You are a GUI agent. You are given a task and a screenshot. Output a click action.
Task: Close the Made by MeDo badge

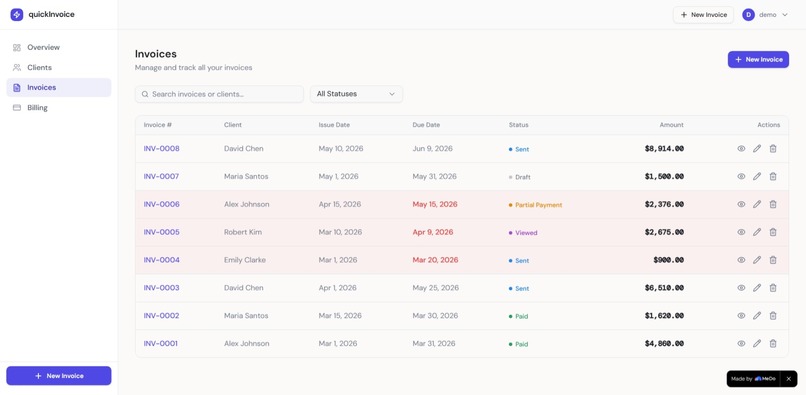(789, 379)
